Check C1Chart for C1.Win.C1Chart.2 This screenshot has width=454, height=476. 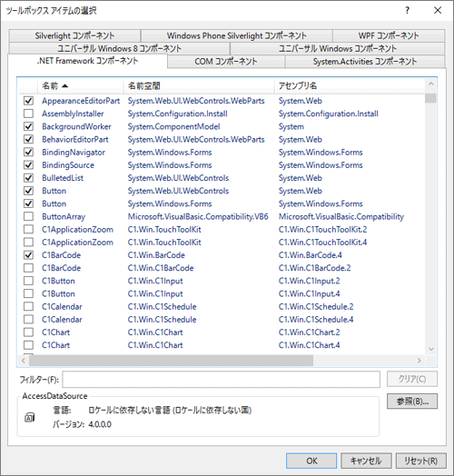(28, 332)
